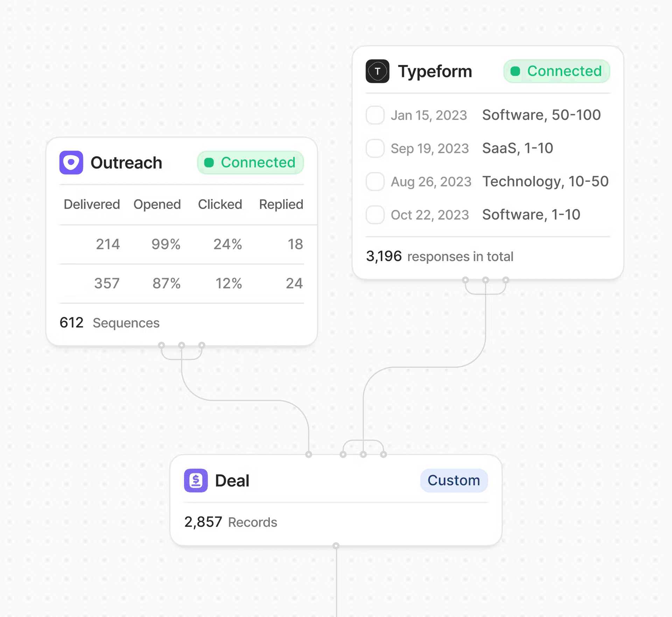Select the row with 357 delivered
This screenshot has height=617, width=672.
pyautogui.click(x=181, y=283)
